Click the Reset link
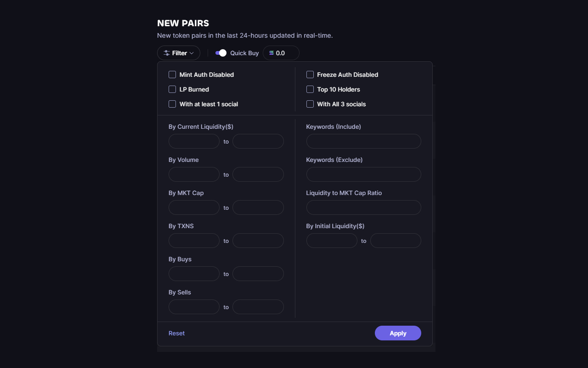This screenshot has width=588, height=368. [x=176, y=333]
